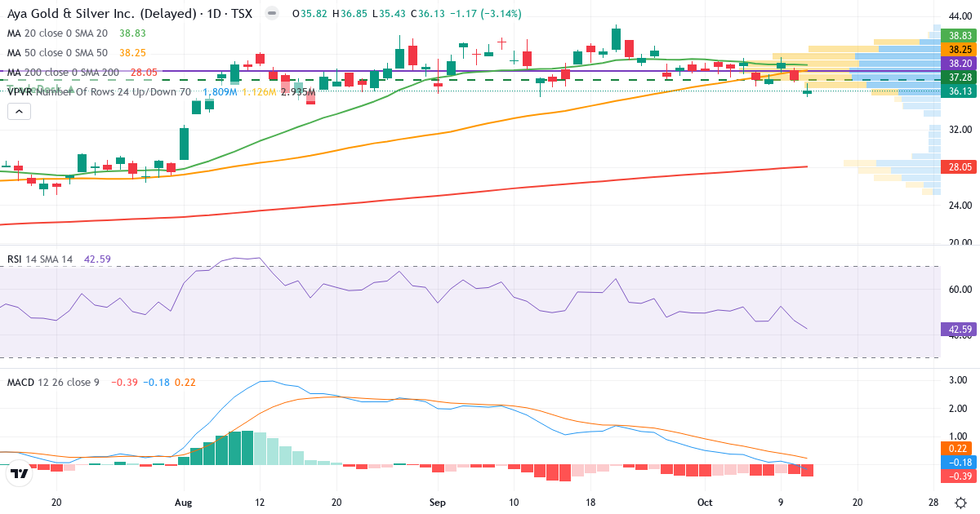Select the VPVR Number Of Rows legend
This screenshot has width=980, height=514.
tap(99, 92)
